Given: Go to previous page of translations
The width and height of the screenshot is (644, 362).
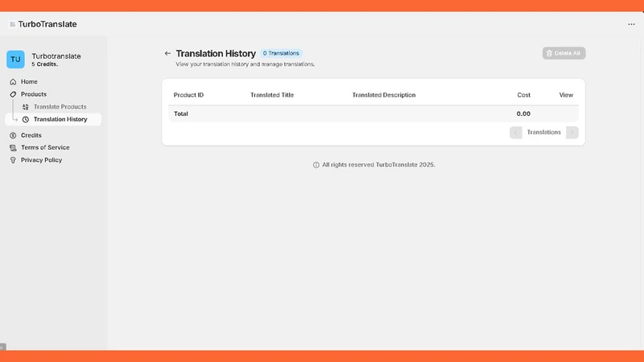Looking at the screenshot, I should click(x=516, y=133).
